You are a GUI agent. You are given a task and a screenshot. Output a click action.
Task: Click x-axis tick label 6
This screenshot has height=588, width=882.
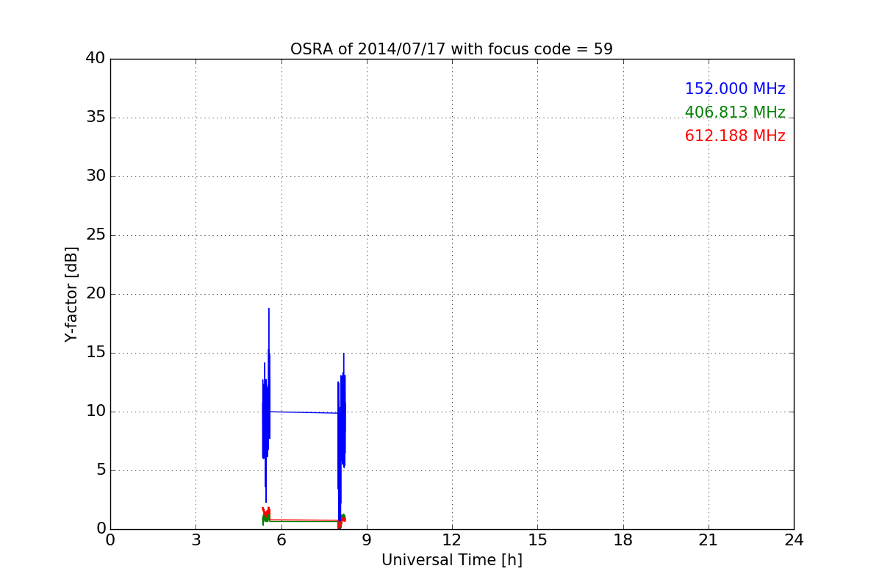281,540
